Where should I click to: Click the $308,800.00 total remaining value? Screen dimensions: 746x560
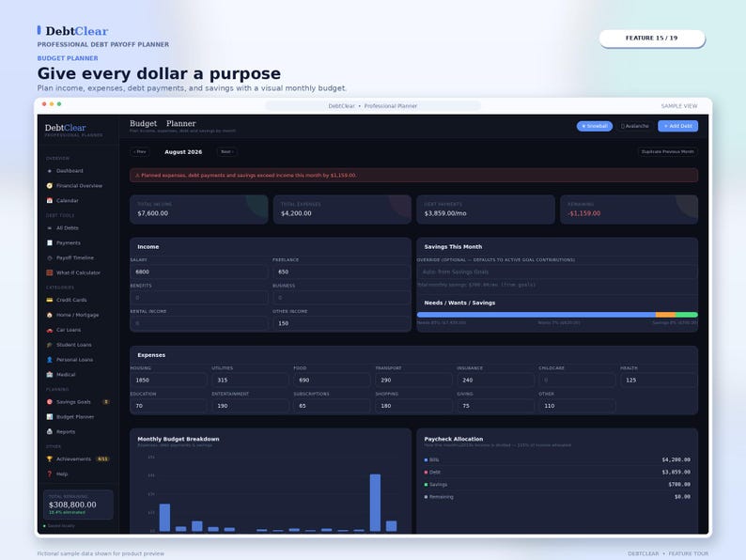tap(72, 505)
